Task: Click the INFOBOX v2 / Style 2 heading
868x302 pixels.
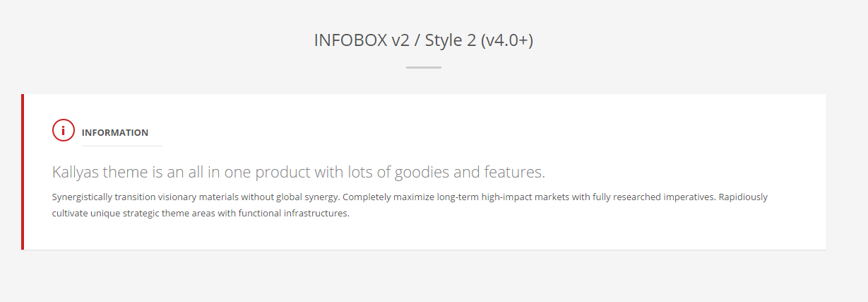Action: (x=423, y=40)
